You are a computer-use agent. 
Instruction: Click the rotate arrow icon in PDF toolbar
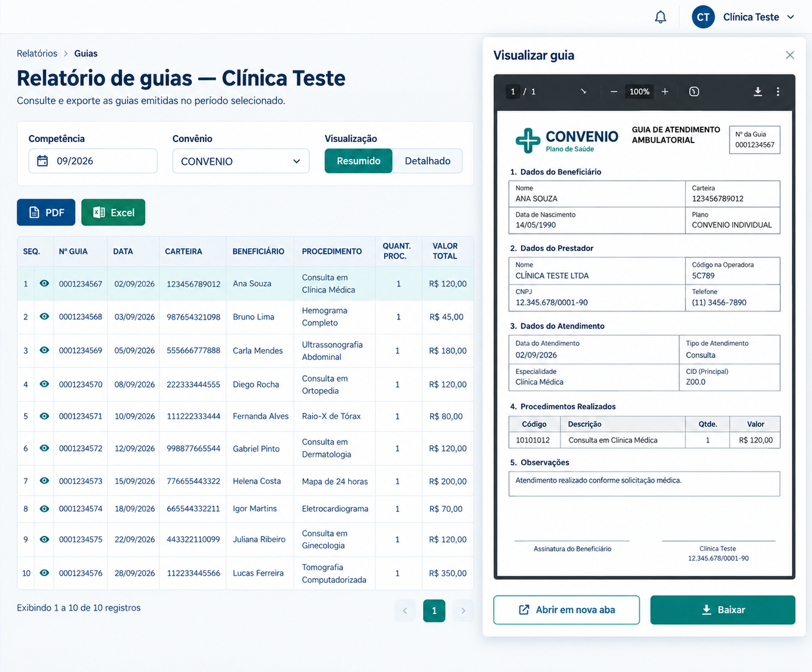[583, 91]
